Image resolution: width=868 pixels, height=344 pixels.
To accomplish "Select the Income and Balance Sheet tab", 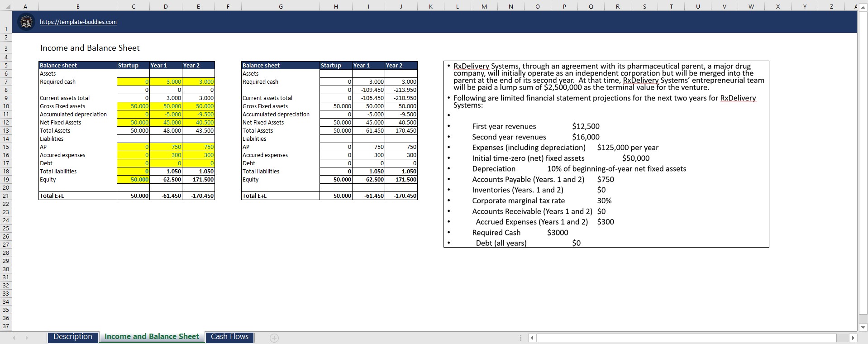I will click(152, 337).
